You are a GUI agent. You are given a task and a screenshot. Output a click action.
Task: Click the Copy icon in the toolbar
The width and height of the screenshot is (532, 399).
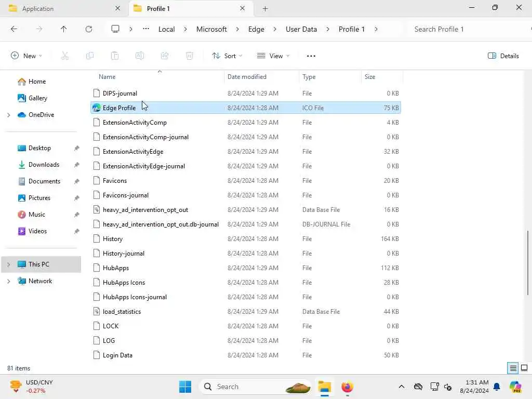90,56
